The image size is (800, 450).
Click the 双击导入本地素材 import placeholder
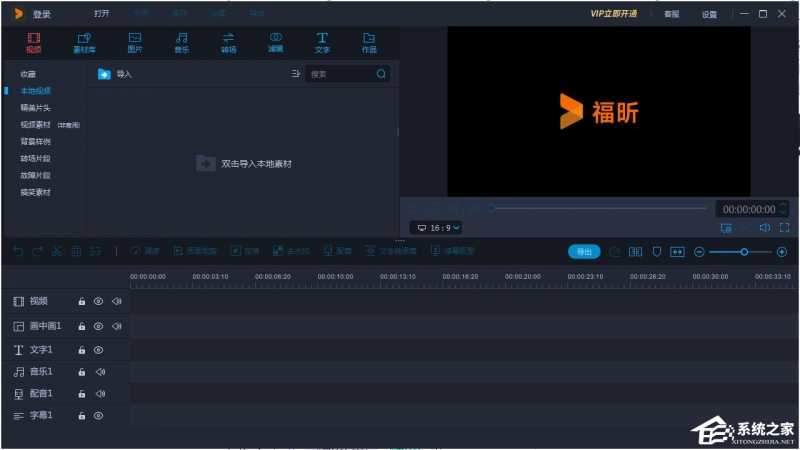(244, 164)
